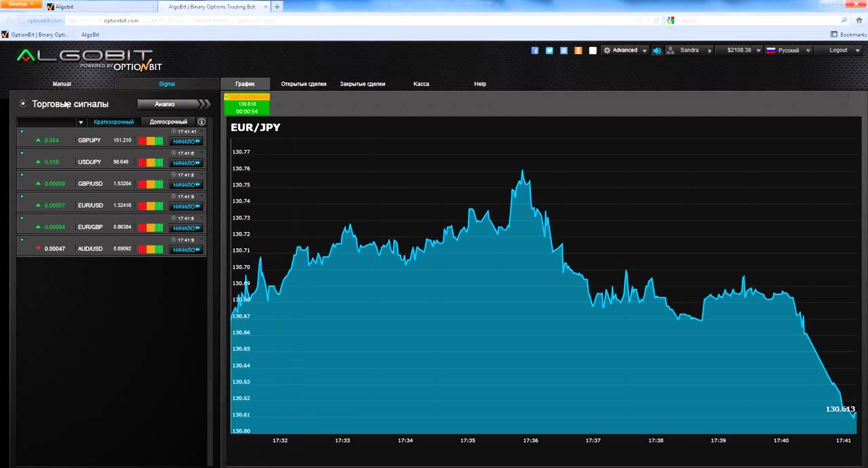868x468 pixels.
Task: Toggle the blue indicator on EUR/USD row
Action: pos(22,196)
